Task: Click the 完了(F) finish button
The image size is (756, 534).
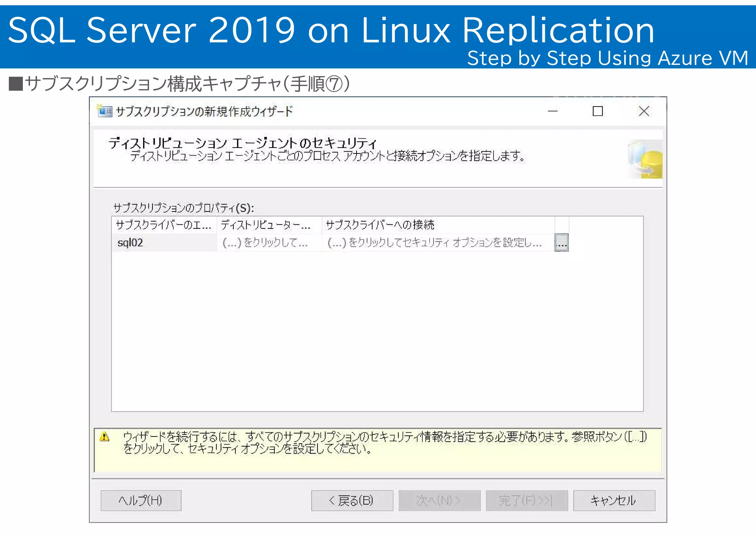Action: 527,500
